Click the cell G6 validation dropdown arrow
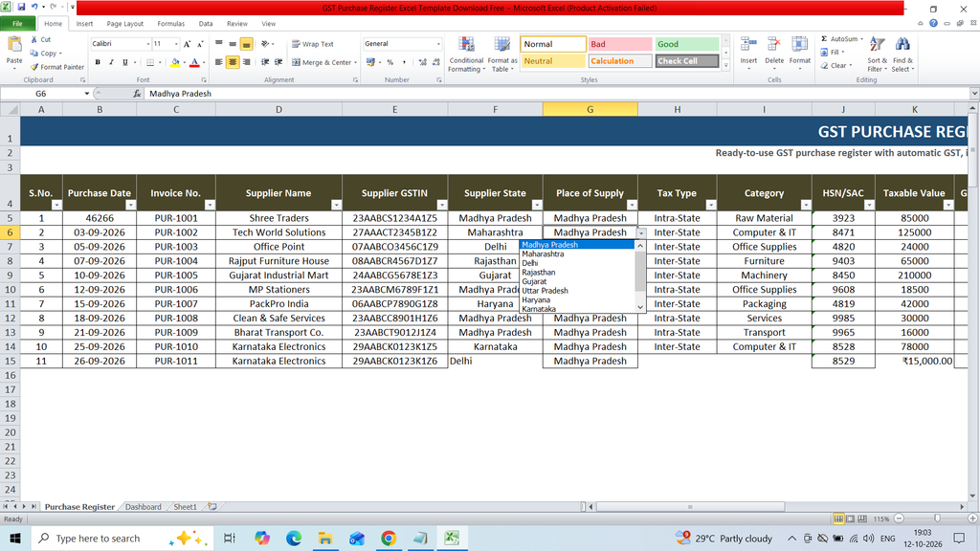This screenshot has width=980, height=551. tap(641, 232)
